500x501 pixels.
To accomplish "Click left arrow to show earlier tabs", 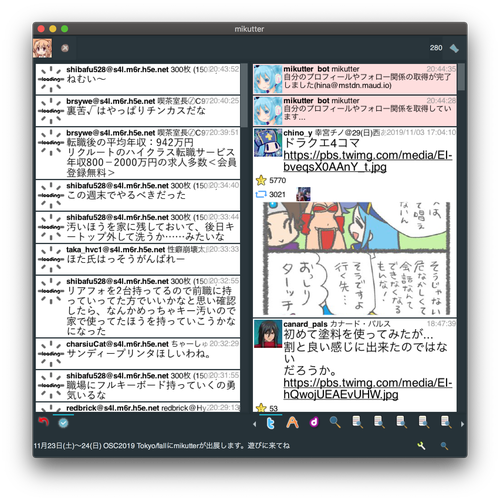I will [x=255, y=424].
